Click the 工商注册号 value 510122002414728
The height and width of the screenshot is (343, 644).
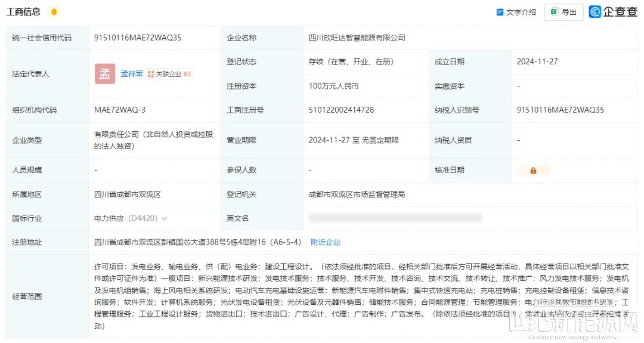[341, 110]
